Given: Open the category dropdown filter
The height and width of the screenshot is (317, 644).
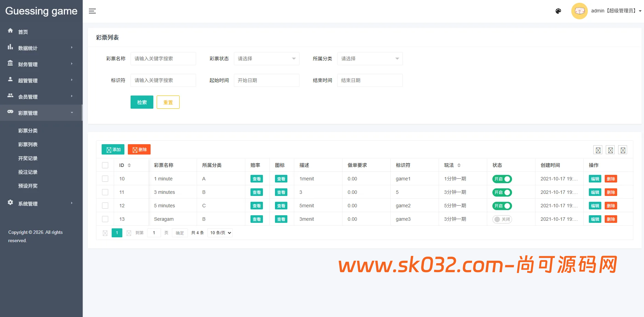Looking at the screenshot, I should tap(370, 59).
